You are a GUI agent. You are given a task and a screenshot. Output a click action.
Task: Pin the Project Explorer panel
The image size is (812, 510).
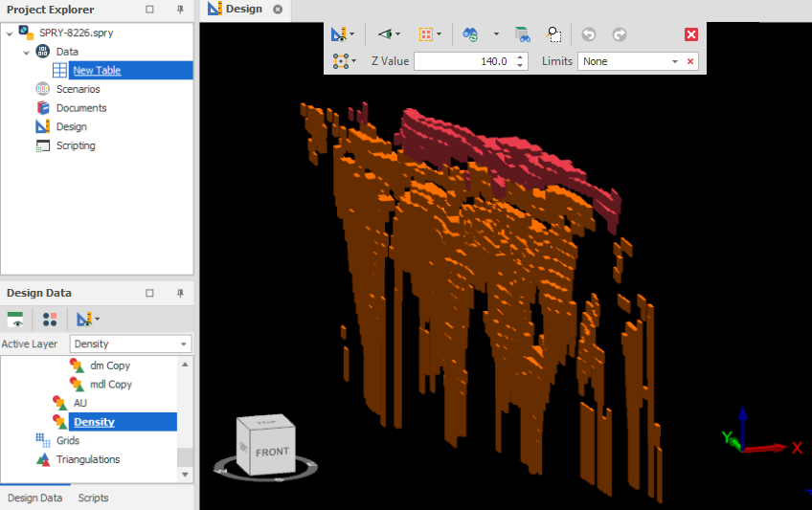point(180,10)
